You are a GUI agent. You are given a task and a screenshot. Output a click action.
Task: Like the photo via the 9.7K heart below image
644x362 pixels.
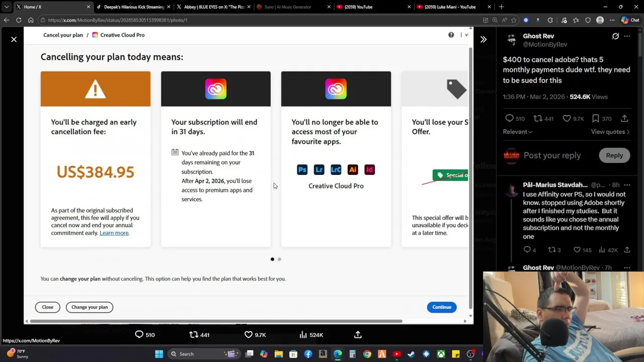point(249,334)
